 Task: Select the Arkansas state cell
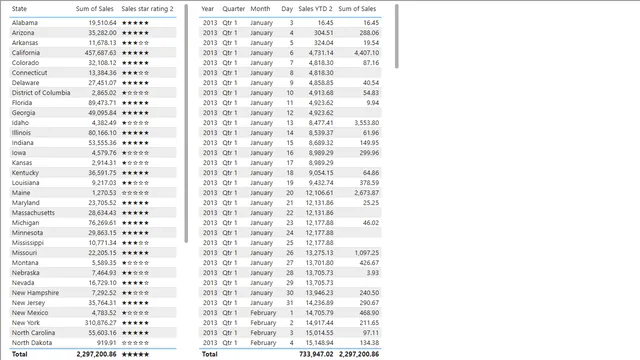25,43
